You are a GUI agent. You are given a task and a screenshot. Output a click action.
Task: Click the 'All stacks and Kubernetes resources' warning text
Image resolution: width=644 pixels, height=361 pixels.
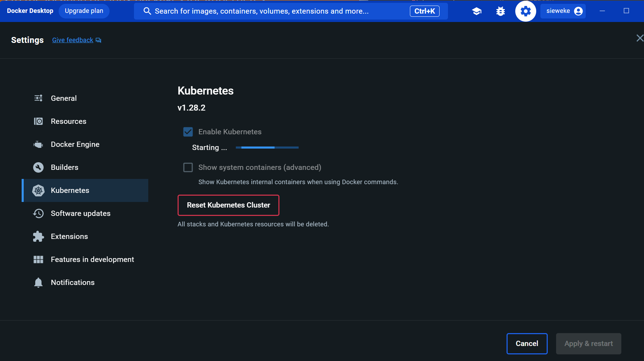(253, 224)
